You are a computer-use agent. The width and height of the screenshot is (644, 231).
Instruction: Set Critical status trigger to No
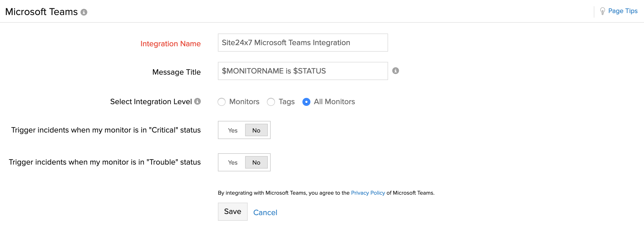click(256, 130)
